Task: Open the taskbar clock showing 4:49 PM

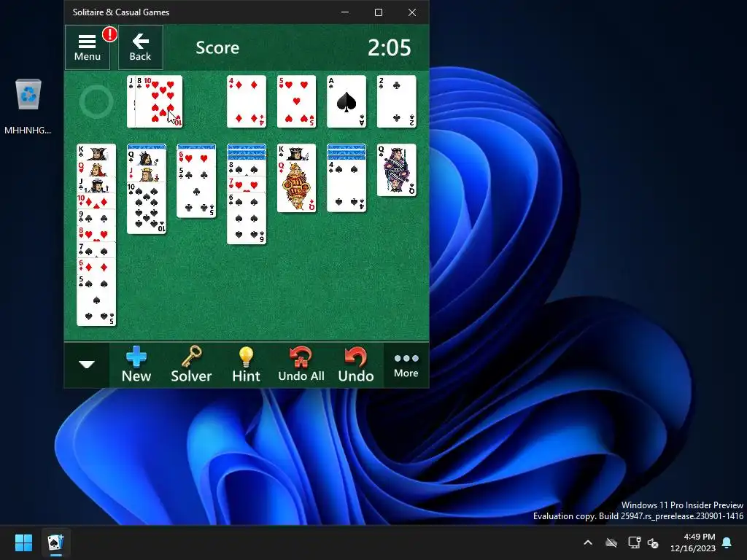Action: 693,542
